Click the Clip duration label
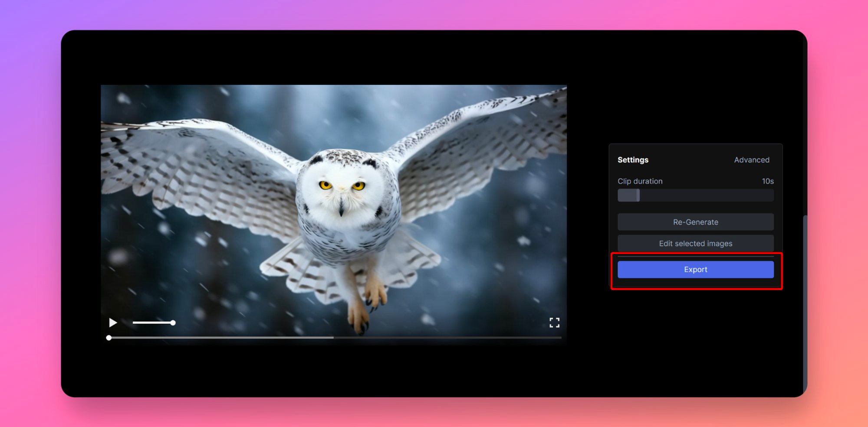868x427 pixels. [640, 181]
